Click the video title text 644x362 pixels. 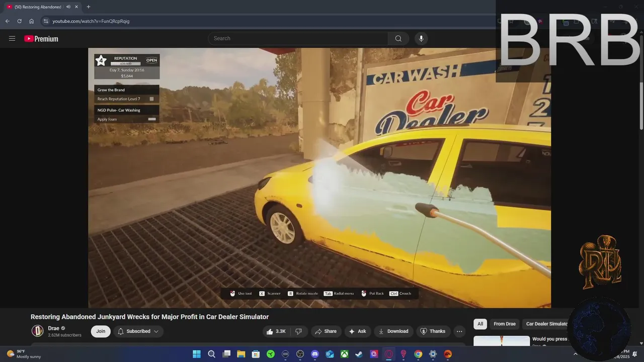pos(149,317)
